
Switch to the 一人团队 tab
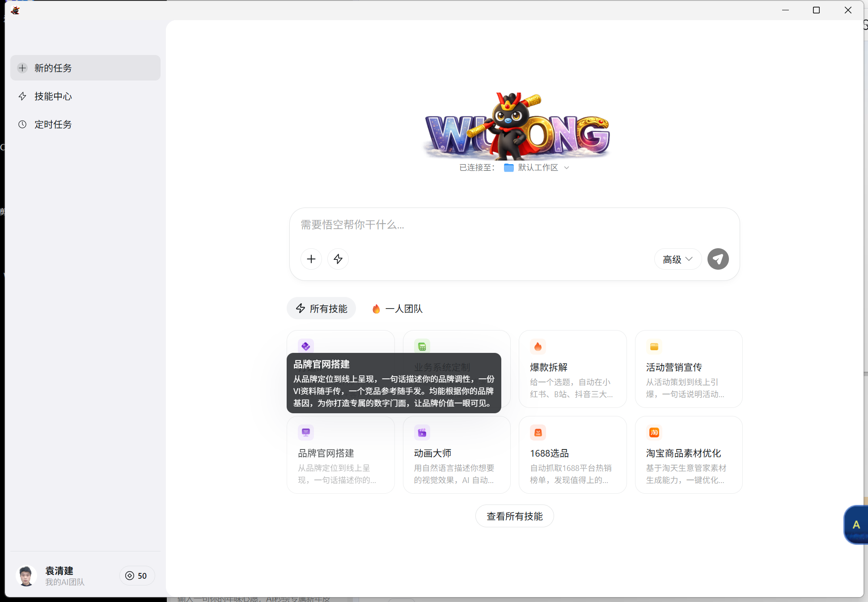396,308
